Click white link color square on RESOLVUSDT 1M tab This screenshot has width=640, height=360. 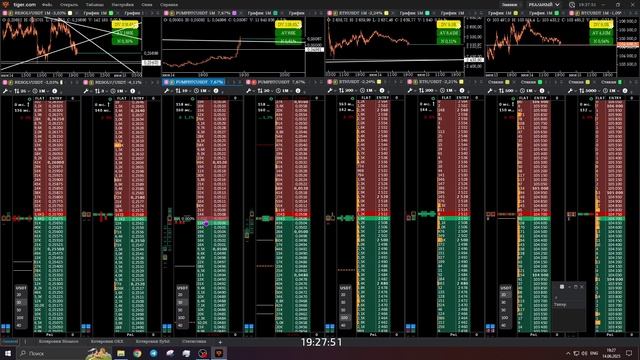coord(70,13)
